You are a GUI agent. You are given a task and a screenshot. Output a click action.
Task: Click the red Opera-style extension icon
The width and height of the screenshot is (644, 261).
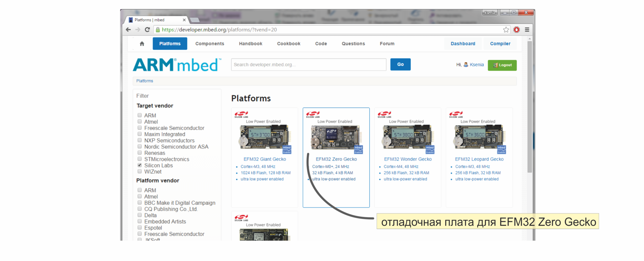tap(517, 30)
